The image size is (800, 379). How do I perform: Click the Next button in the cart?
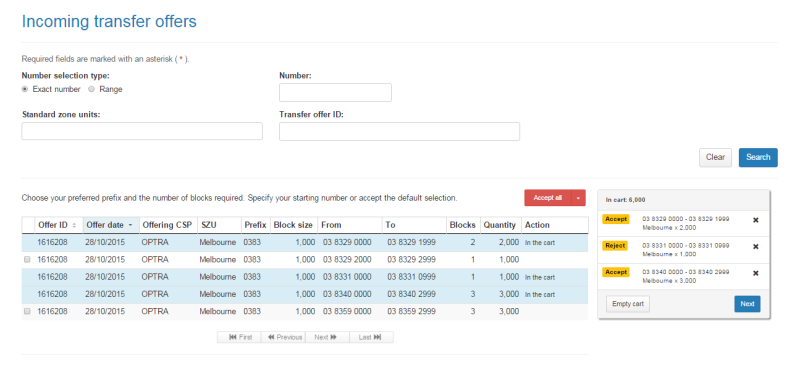[x=747, y=304]
